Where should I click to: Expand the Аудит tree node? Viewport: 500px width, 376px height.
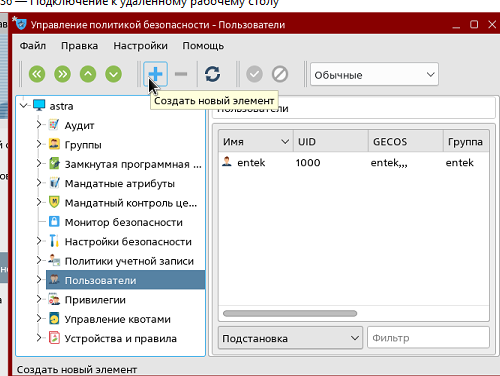pos(39,125)
